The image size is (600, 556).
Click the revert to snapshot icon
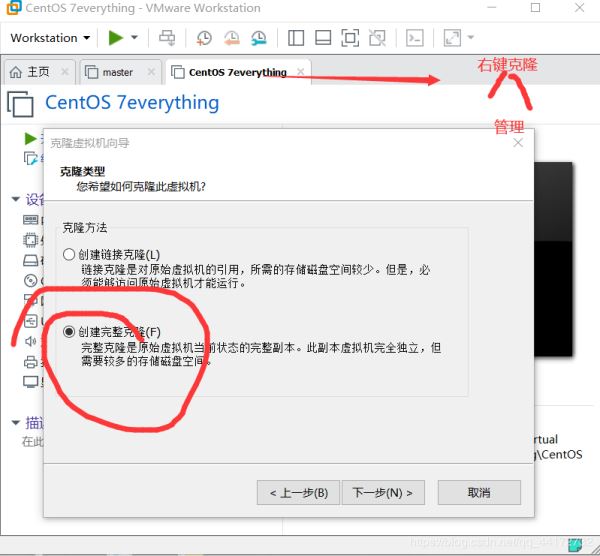coord(231,38)
